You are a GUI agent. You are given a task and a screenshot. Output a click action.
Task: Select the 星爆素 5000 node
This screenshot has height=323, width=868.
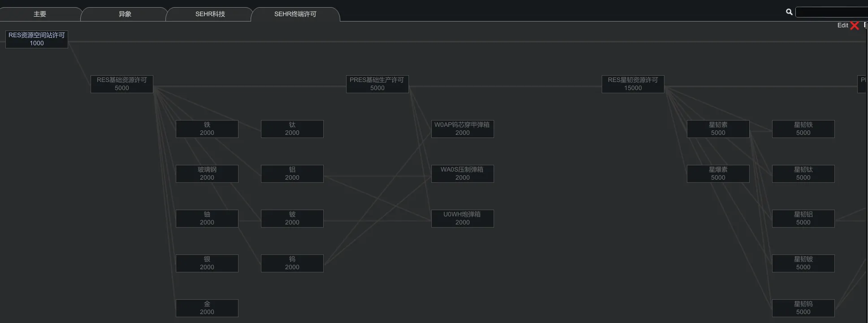pos(718,174)
